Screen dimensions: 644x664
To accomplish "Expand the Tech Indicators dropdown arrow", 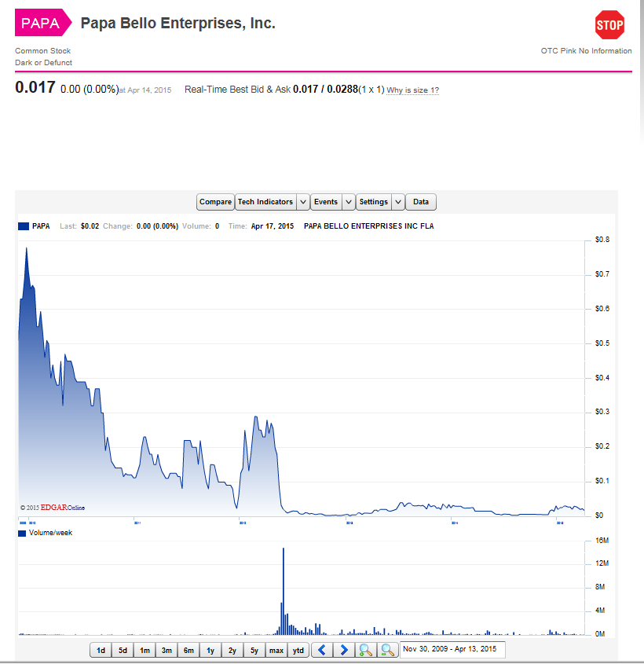I will (302, 202).
